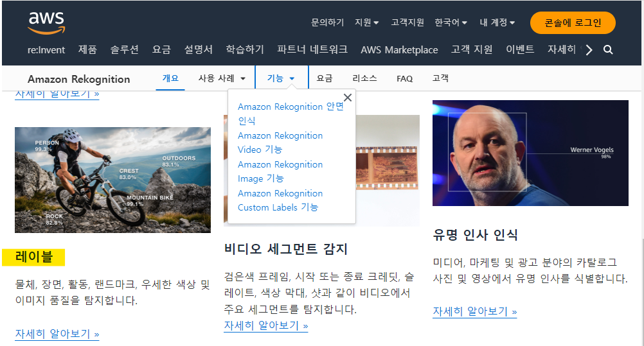Open the 솔루션 menu
Image resolution: width=644 pixels, height=346 pixels.
click(124, 49)
